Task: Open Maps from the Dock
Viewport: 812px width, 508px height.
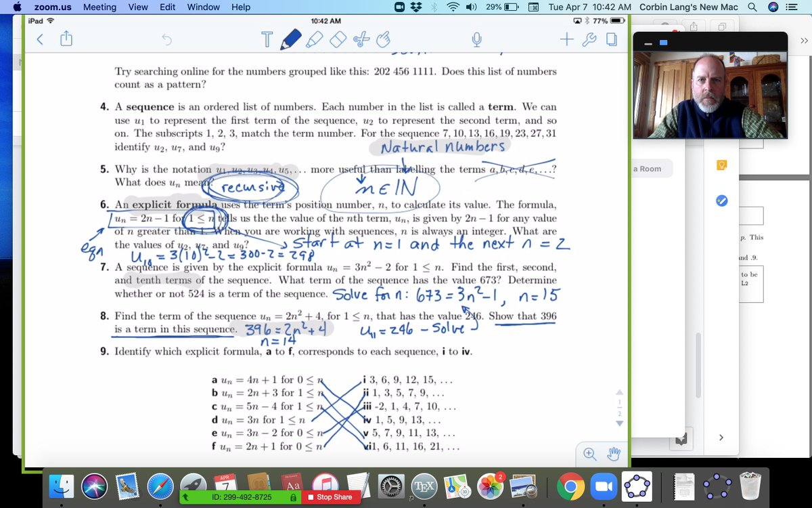Action: [x=457, y=486]
